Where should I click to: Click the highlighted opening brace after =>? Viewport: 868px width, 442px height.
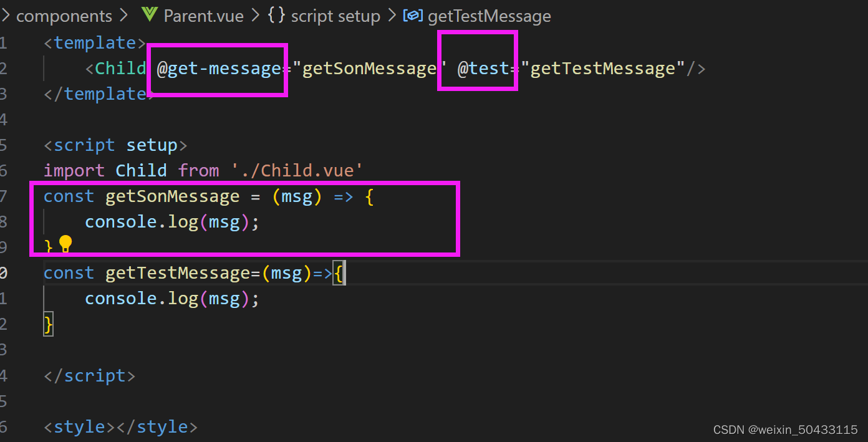click(339, 273)
